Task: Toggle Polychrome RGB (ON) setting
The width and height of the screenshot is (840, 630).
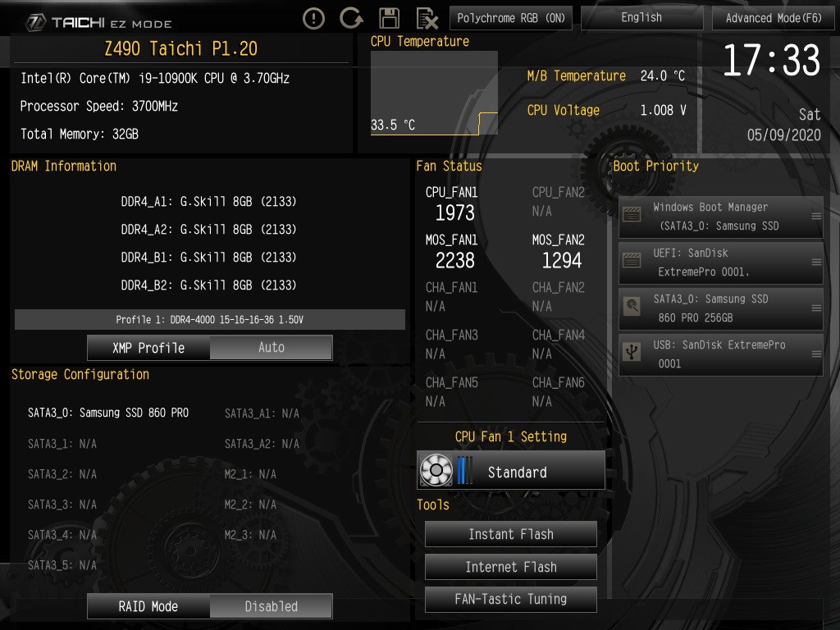Action: (x=511, y=18)
